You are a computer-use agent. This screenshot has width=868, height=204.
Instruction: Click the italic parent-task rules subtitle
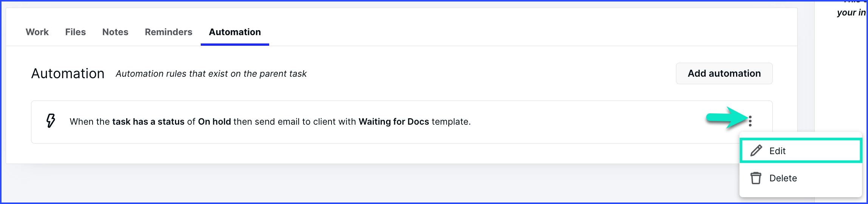tap(211, 74)
